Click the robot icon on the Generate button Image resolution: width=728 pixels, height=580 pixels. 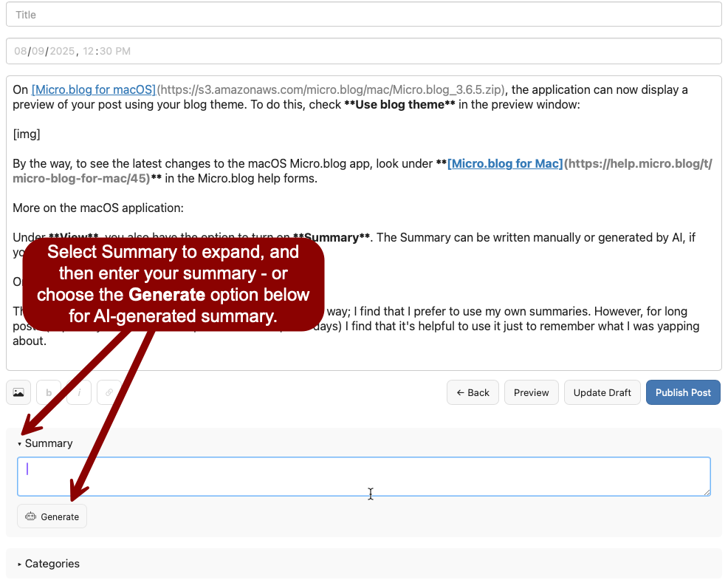[x=31, y=516]
